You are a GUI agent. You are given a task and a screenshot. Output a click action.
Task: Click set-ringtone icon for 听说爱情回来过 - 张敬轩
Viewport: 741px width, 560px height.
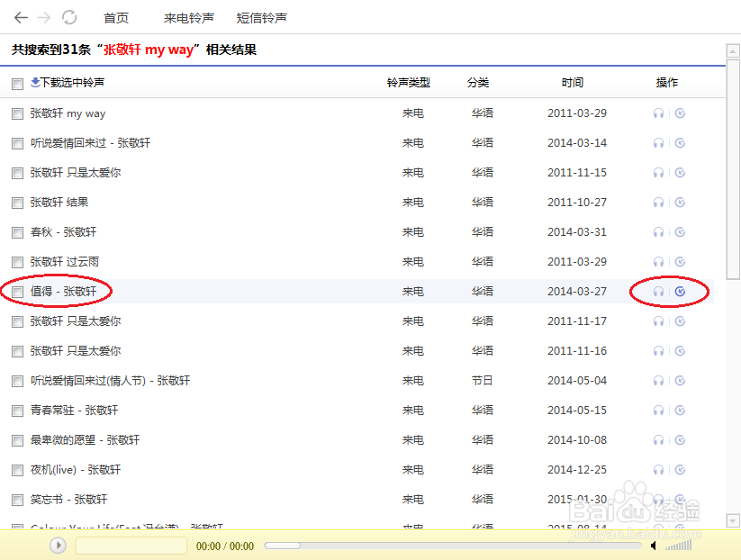680,143
